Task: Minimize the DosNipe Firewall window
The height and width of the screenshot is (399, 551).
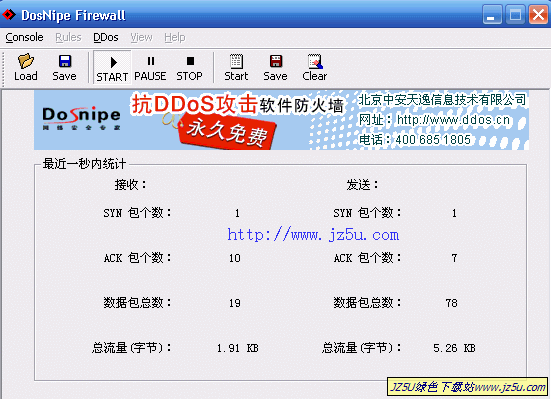Action: [492, 15]
